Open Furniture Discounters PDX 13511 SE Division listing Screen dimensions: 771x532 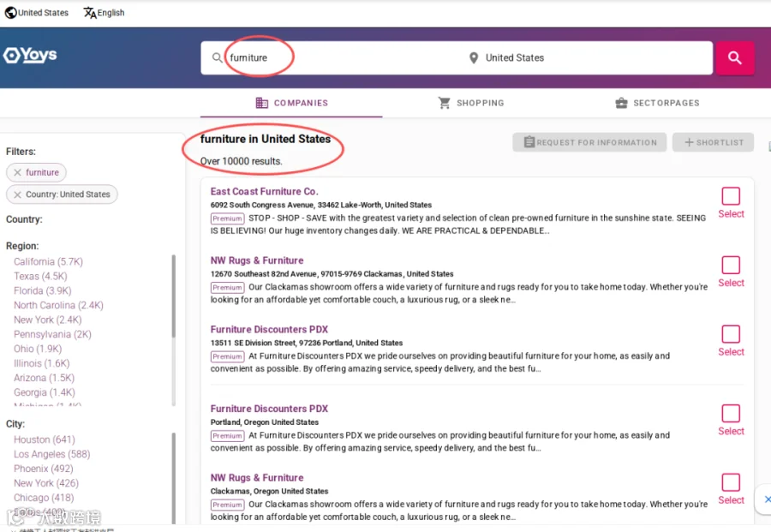(x=269, y=330)
